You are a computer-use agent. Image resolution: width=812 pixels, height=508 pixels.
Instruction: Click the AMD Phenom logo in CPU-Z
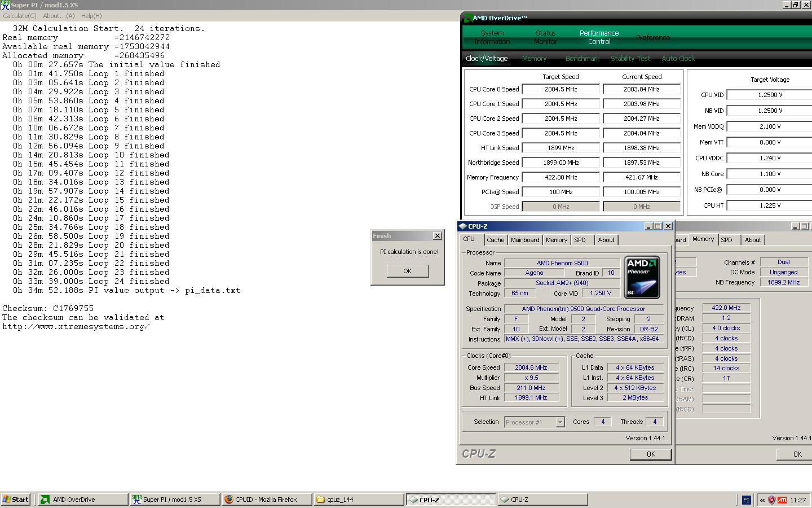[642, 278]
